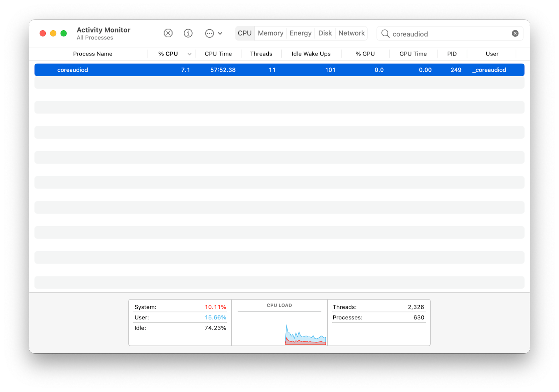Click the Threads count 2,326
The height and width of the screenshot is (392, 559).
click(416, 307)
